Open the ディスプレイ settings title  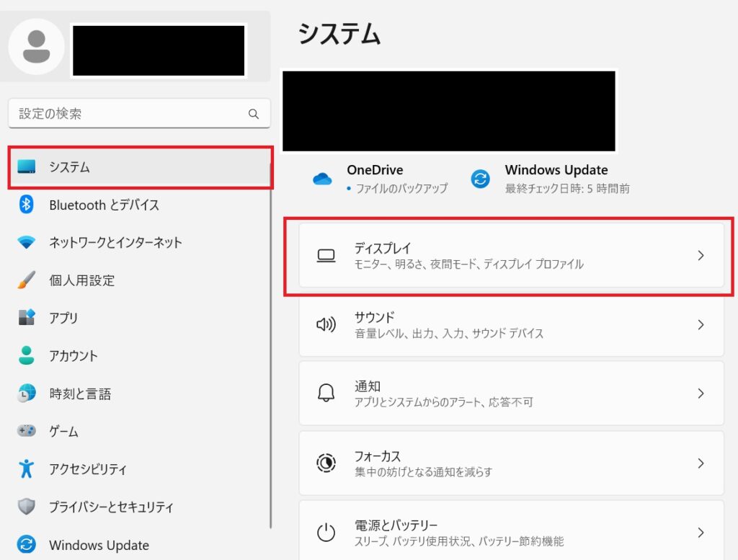click(383, 248)
